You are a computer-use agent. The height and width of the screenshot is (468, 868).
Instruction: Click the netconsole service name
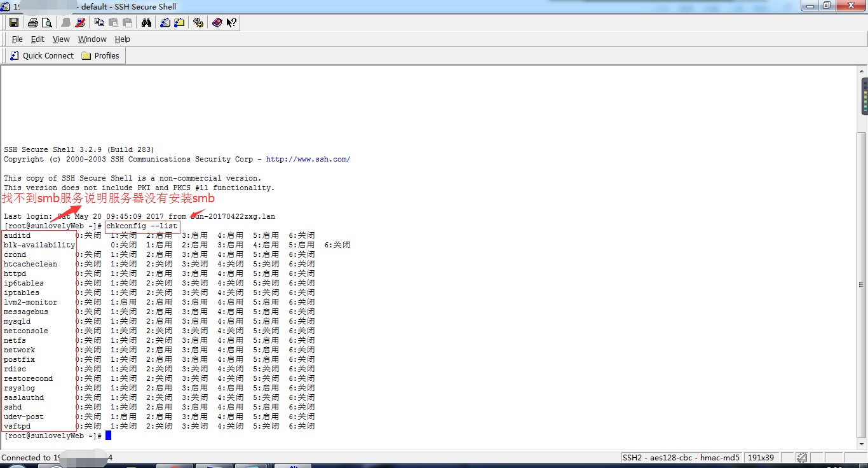click(x=26, y=331)
